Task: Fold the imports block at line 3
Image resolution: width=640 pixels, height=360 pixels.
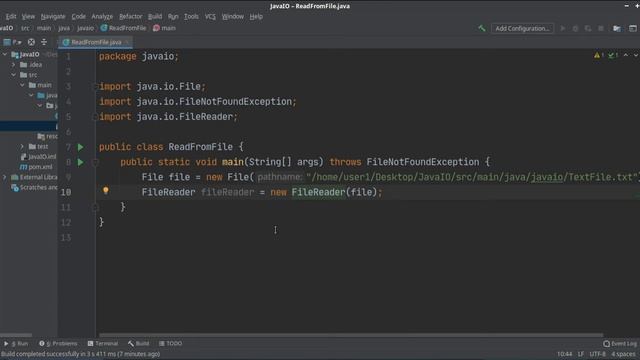Action: click(96, 87)
